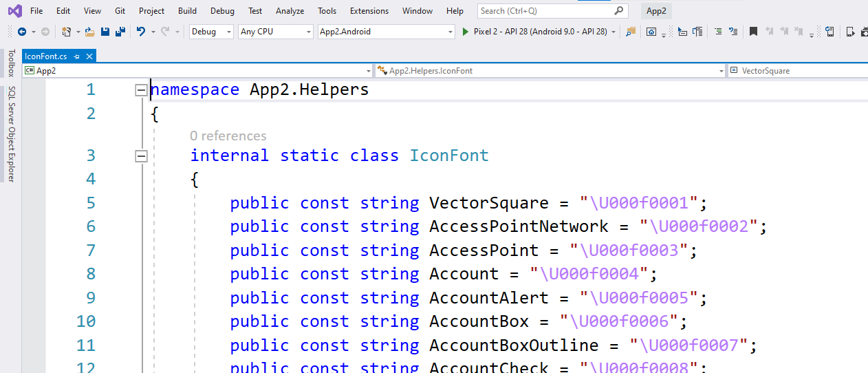Open the Tools menu
Viewport: 868px width, 373px height.
[327, 10]
